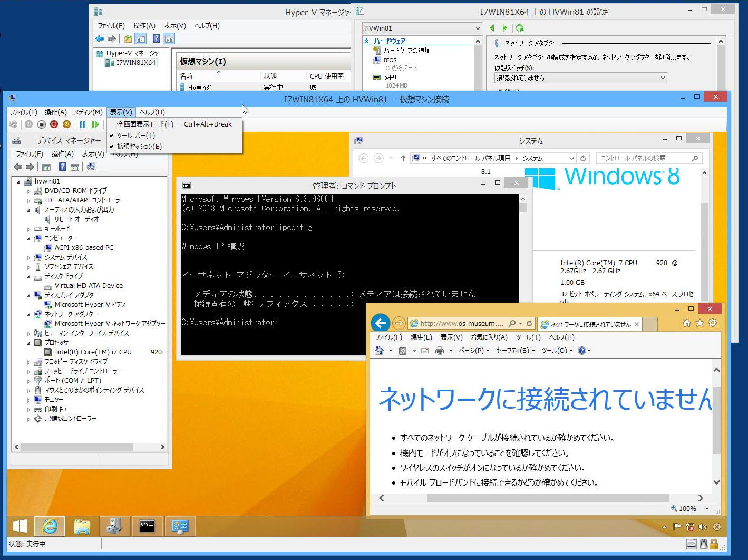Image resolution: width=748 pixels, height=560 pixels.
Task: Expand the DVD/CD-ROM ドライブ tree node
Action: pos(28,191)
